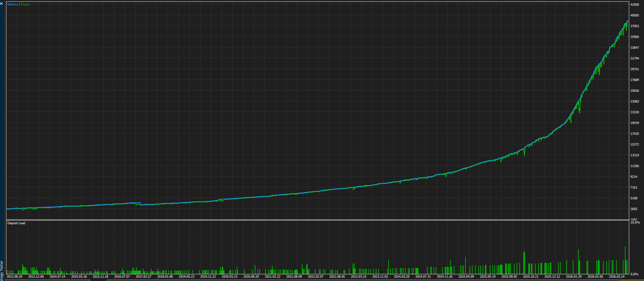Select the 2019.11.22 date label
The image size is (644, 281).
tap(208, 277)
